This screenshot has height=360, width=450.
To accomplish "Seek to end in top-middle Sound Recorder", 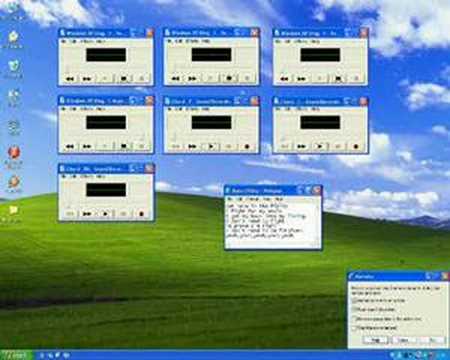I will click(x=193, y=79).
